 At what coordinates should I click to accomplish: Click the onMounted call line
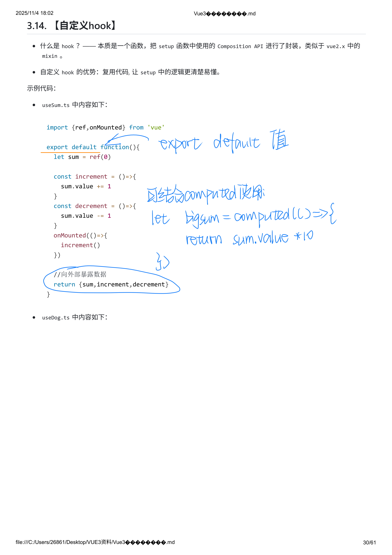pos(80,235)
